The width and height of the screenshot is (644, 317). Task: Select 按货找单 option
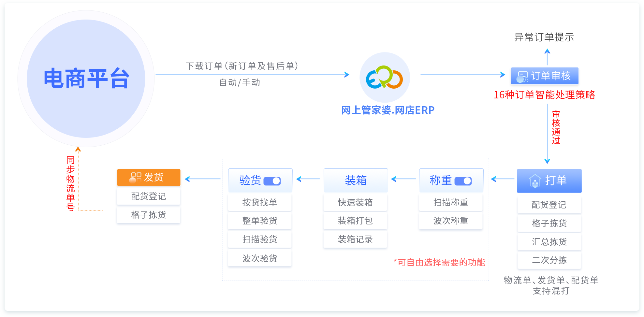click(x=260, y=202)
